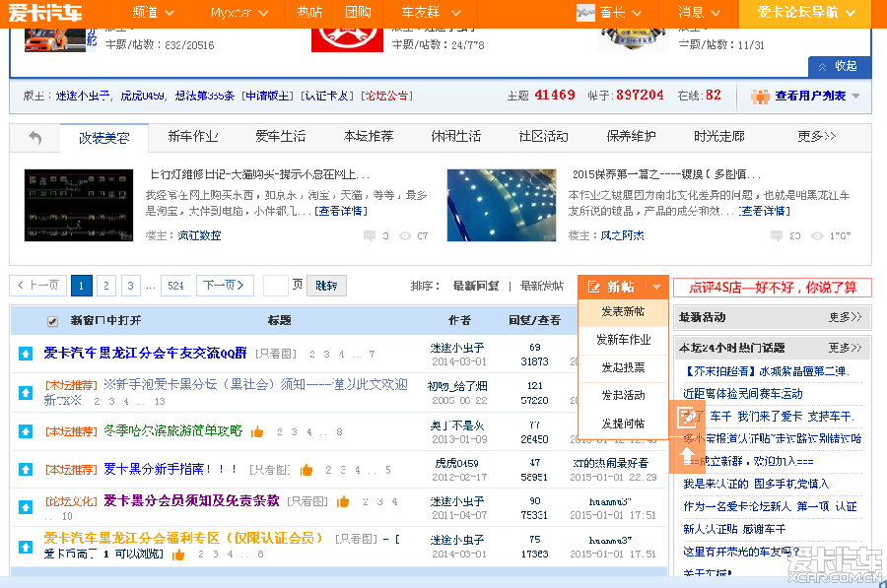Switch to the 新车作业 tab
Screen dimensions: 887x588
click(x=193, y=136)
